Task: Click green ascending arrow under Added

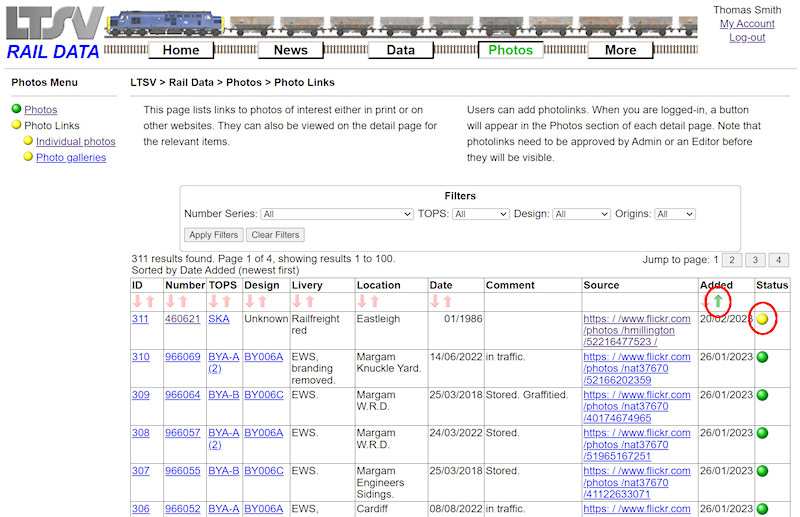Action: click(x=718, y=301)
